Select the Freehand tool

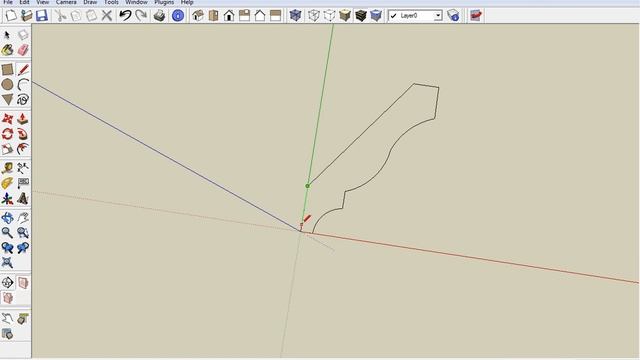pyautogui.click(x=23, y=100)
